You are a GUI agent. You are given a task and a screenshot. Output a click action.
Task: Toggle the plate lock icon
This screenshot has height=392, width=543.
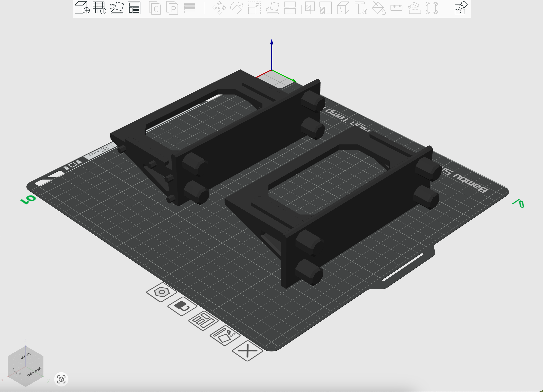(x=182, y=306)
